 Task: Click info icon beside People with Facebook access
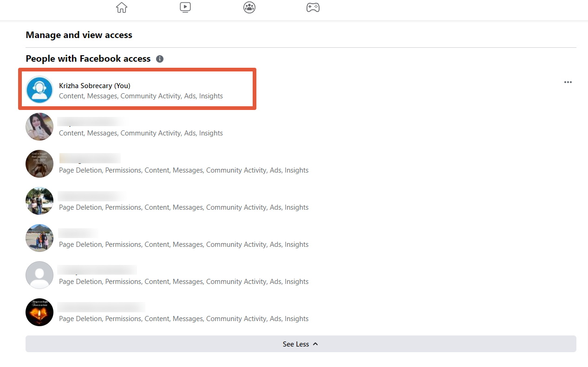pyautogui.click(x=160, y=59)
